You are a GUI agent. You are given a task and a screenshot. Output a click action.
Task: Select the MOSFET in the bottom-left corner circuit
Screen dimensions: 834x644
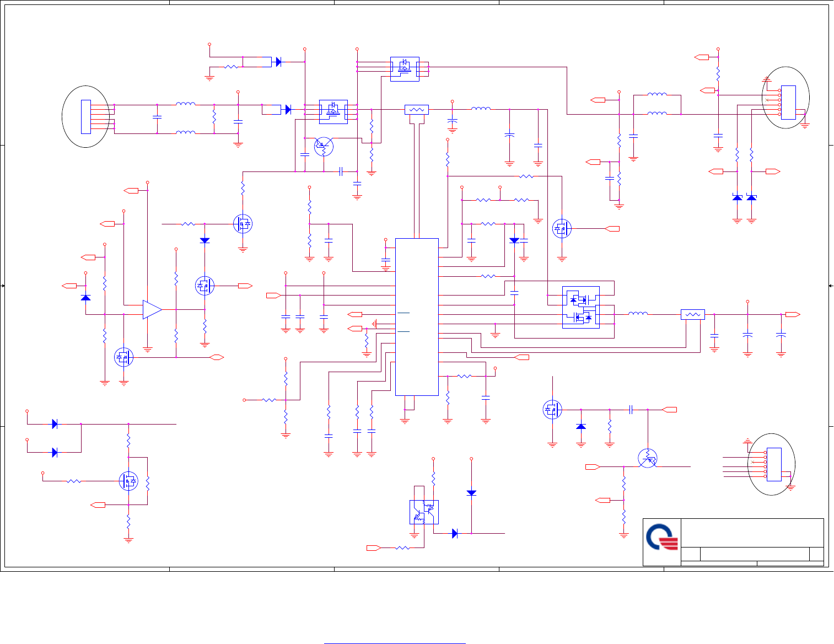[129, 481]
